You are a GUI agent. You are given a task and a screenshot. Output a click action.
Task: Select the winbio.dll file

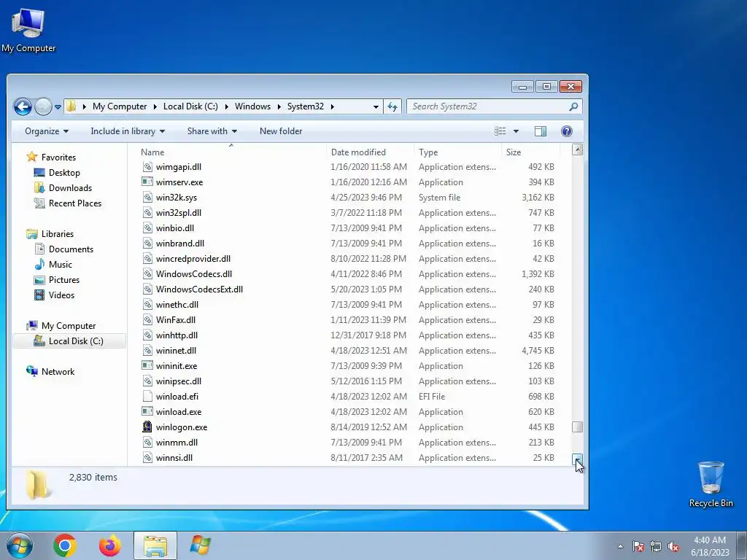pyautogui.click(x=175, y=228)
